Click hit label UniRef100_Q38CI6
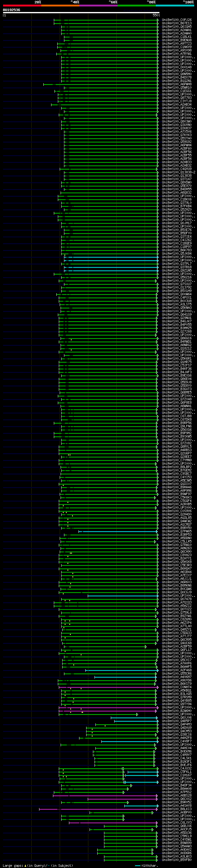This screenshot has height=868, width=197. tap(176, 734)
